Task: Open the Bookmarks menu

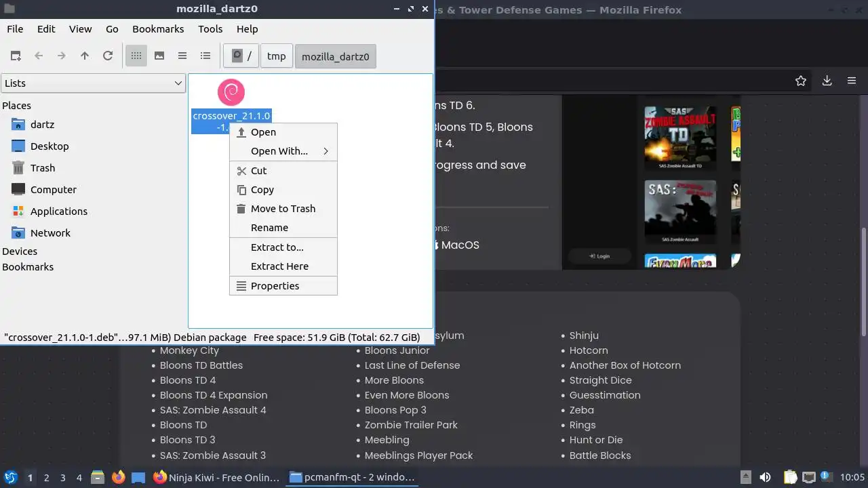Action: pyautogui.click(x=158, y=29)
